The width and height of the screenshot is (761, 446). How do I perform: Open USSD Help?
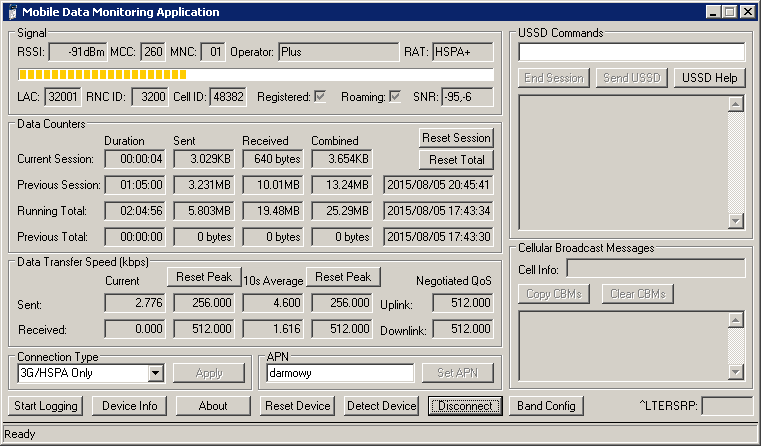pos(710,78)
